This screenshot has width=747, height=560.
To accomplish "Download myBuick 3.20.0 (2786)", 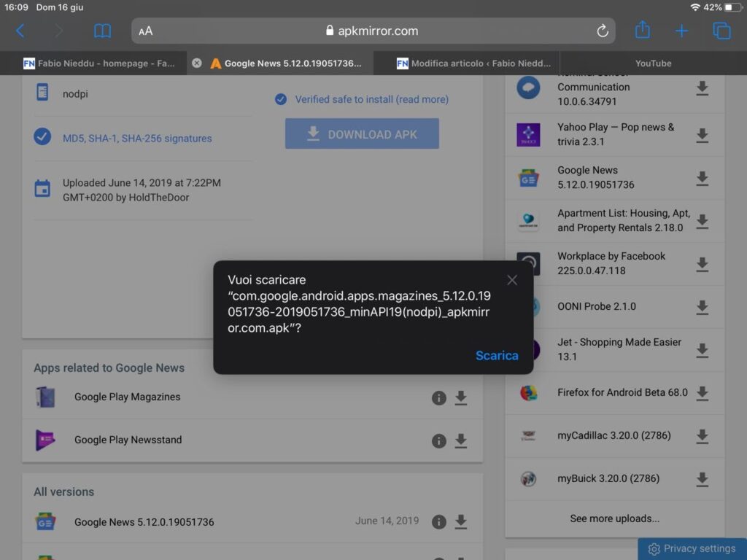I will (702, 479).
